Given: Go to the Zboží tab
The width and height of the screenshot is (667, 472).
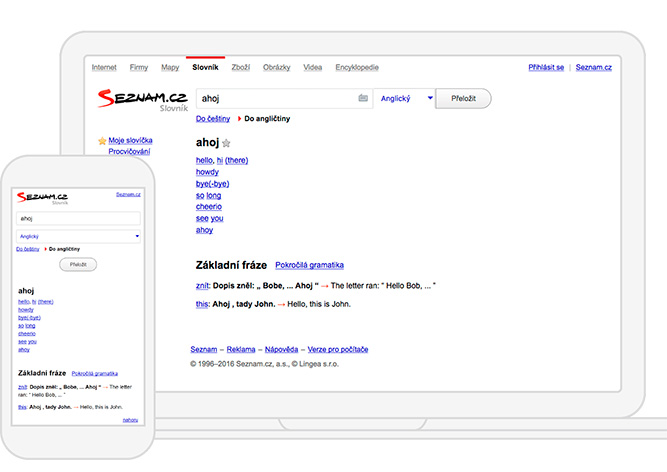Looking at the screenshot, I should pyautogui.click(x=240, y=67).
